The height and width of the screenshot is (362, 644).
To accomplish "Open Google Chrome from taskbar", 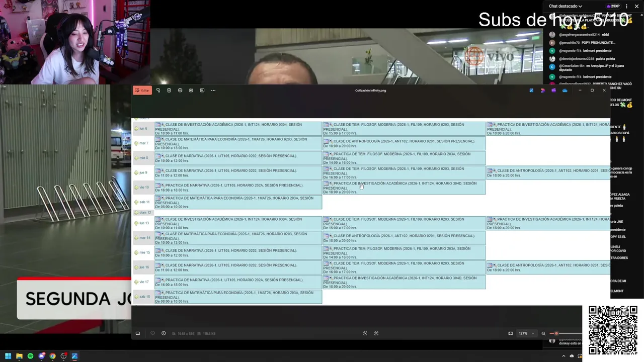I will [52, 356].
